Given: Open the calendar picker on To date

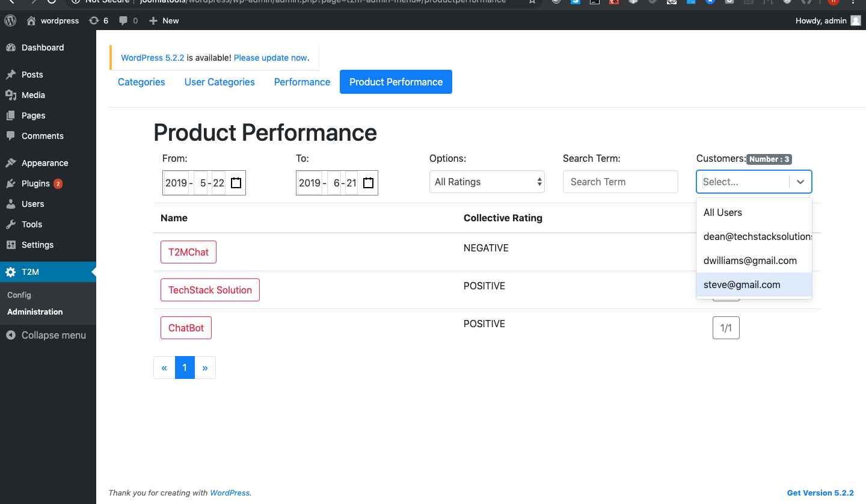Looking at the screenshot, I should pyautogui.click(x=369, y=183).
